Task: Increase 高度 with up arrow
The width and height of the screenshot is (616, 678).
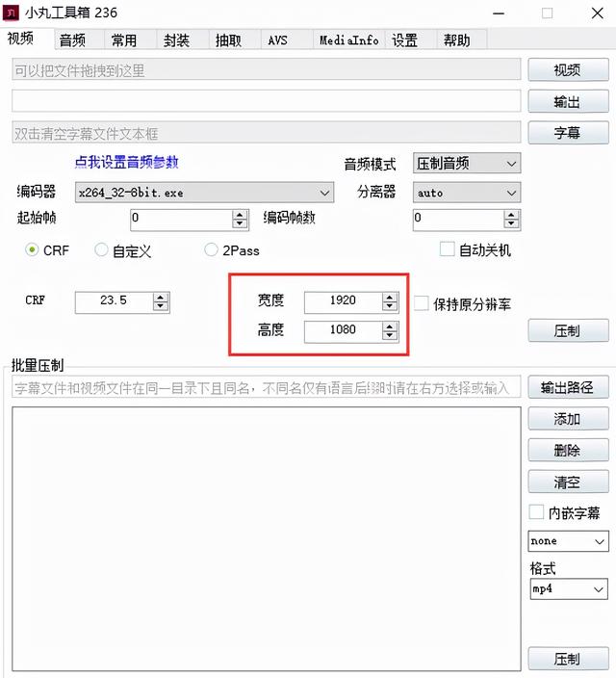Action: (390, 326)
